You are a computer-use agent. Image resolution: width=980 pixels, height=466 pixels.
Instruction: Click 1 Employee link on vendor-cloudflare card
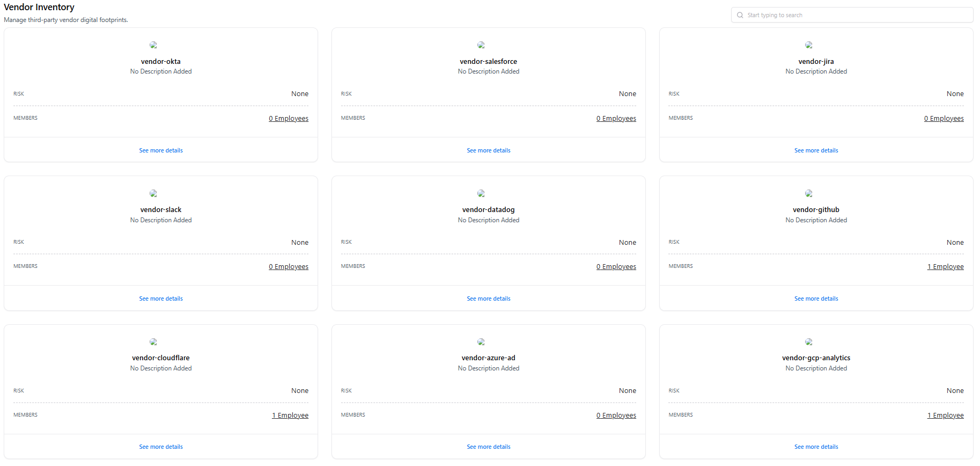(290, 416)
